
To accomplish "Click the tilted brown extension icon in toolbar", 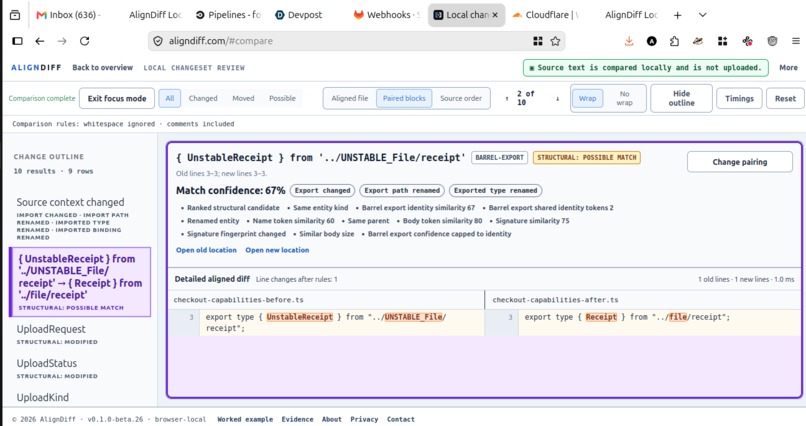I will coord(698,41).
